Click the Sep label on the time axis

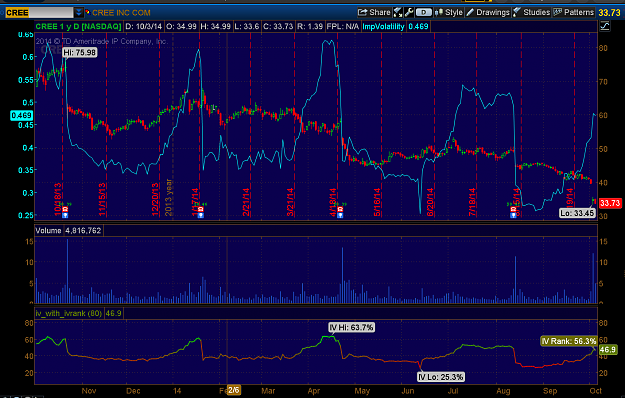pyautogui.click(x=550, y=391)
